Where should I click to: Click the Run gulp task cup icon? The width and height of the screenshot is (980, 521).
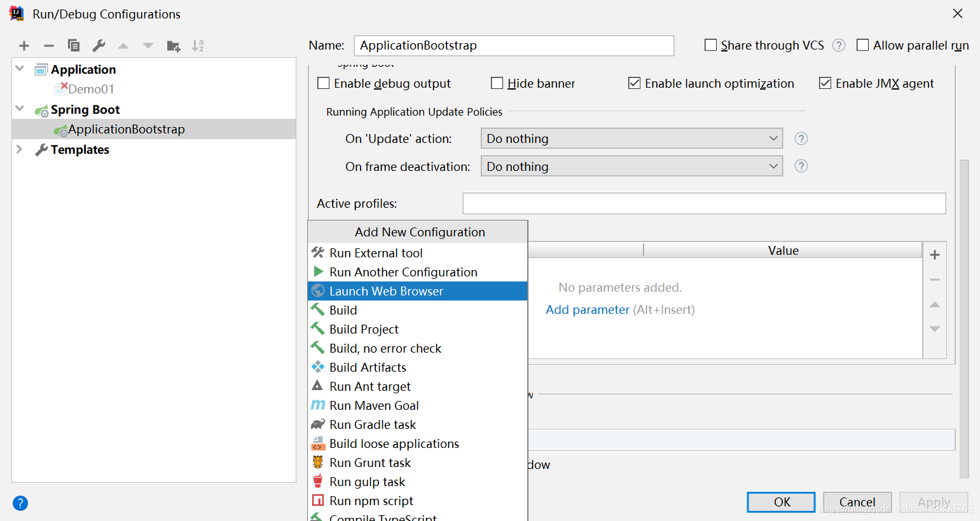coord(318,481)
